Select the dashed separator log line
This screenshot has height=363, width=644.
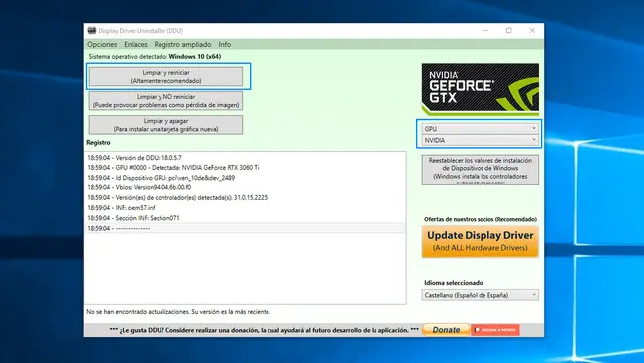tap(246, 228)
